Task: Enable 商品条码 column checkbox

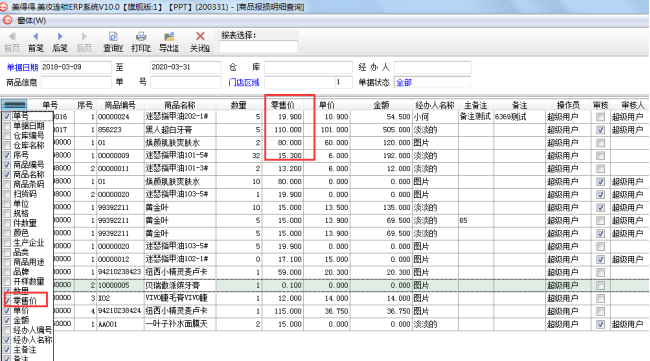Action: pos(7,184)
